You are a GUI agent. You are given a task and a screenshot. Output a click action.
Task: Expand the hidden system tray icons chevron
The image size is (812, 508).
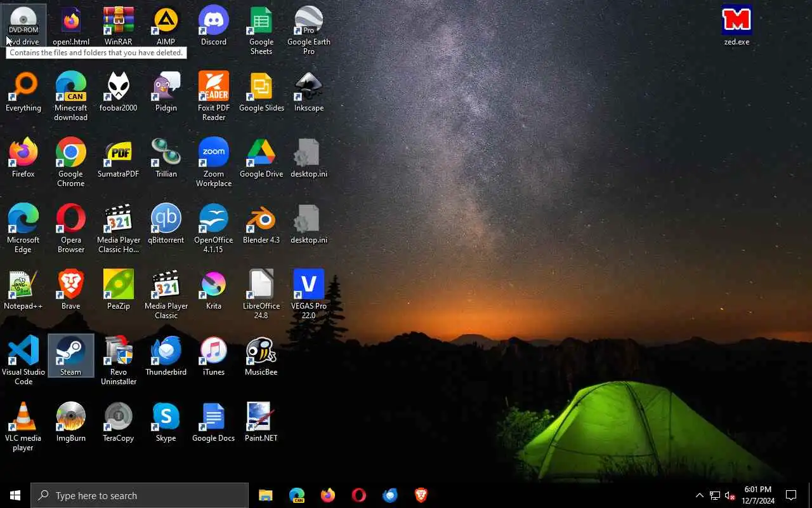[700, 495]
